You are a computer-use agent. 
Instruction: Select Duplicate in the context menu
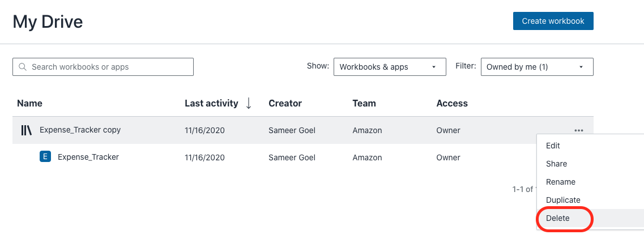pyautogui.click(x=563, y=200)
